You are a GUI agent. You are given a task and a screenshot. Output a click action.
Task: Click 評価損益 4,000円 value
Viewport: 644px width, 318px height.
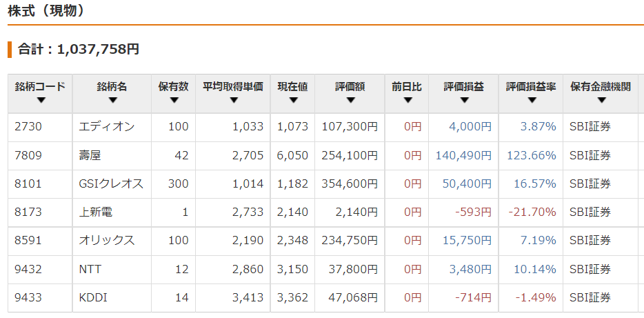point(470,126)
